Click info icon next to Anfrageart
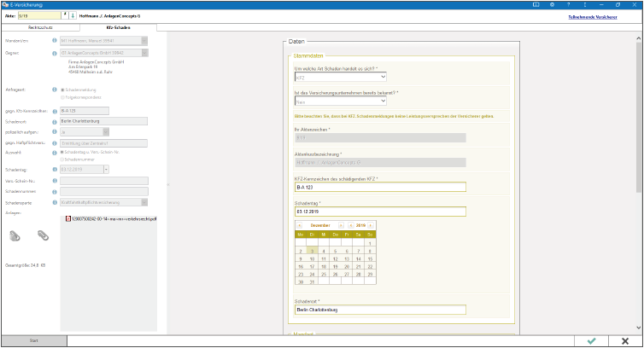The height and width of the screenshot is (348, 644). (x=54, y=90)
